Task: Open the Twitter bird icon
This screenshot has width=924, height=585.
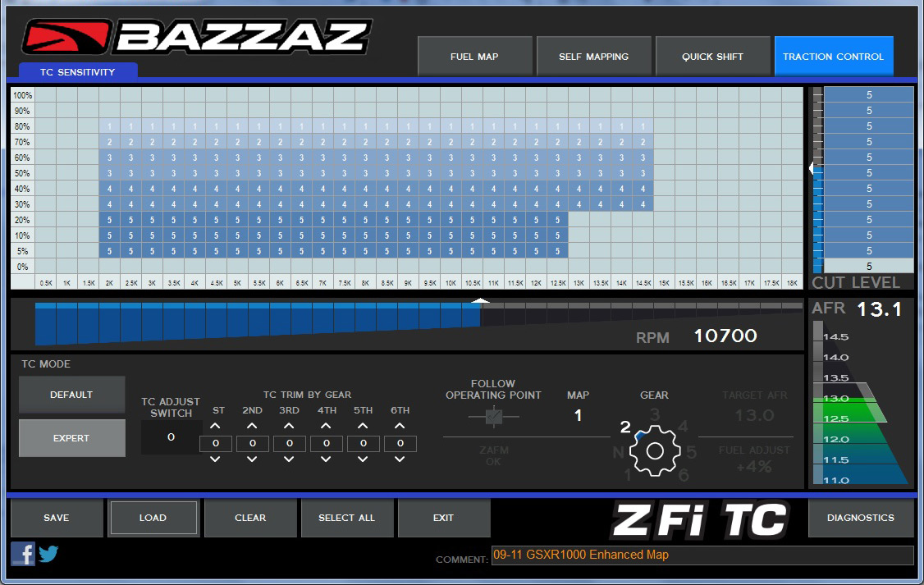Action: coord(49,554)
